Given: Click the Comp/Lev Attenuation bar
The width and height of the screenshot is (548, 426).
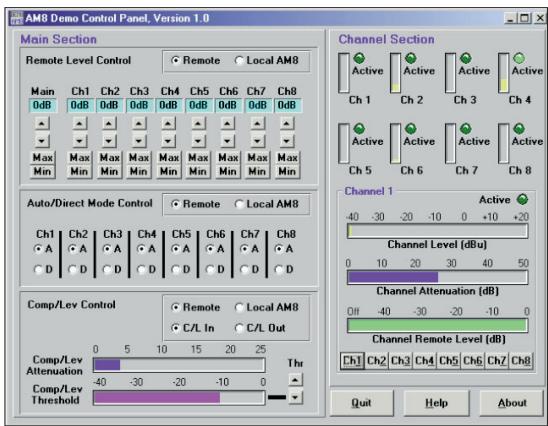Looking at the screenshot, I should pos(179,365).
